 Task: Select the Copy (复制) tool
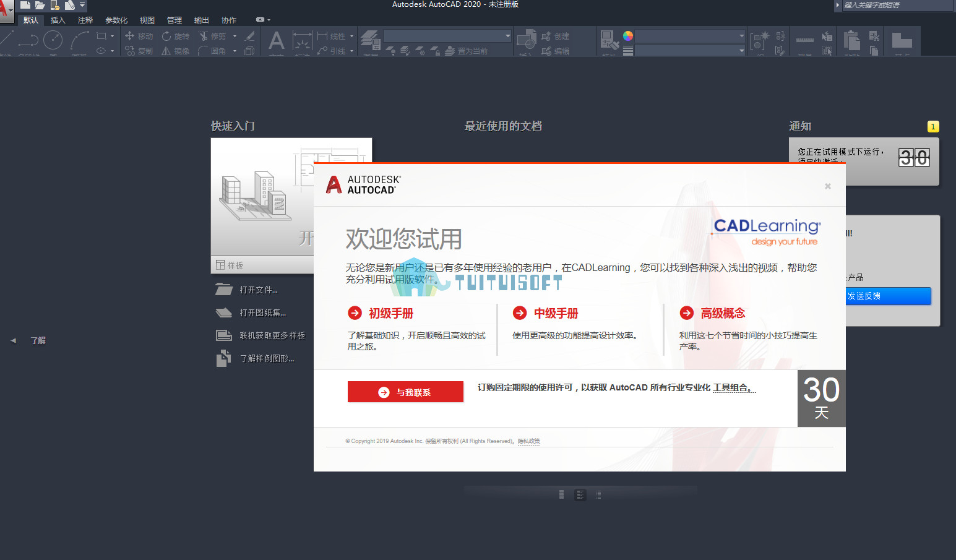point(139,51)
